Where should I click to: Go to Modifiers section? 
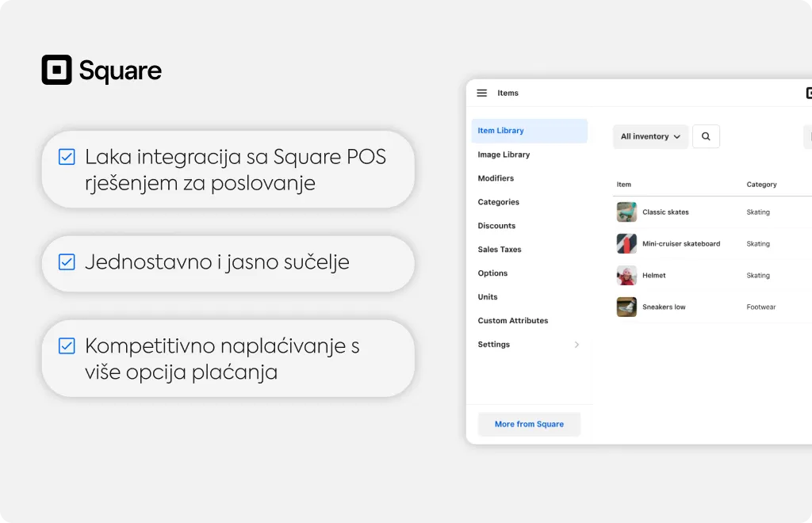pos(496,178)
